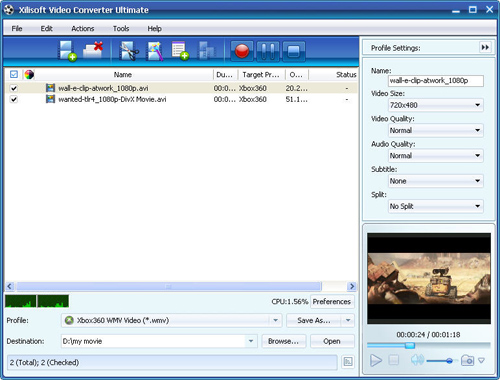Screen dimensions: 500x380
Task: Click the Add Profile list icon
Action: 180,51
